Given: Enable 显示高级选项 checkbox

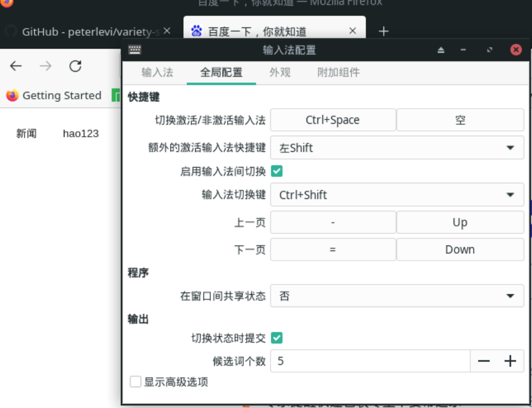Looking at the screenshot, I should 135,382.
